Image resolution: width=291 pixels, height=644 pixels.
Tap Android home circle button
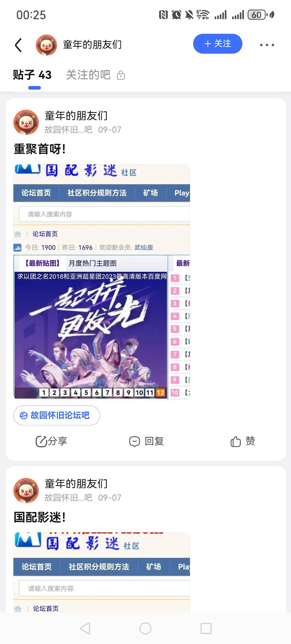click(145, 628)
